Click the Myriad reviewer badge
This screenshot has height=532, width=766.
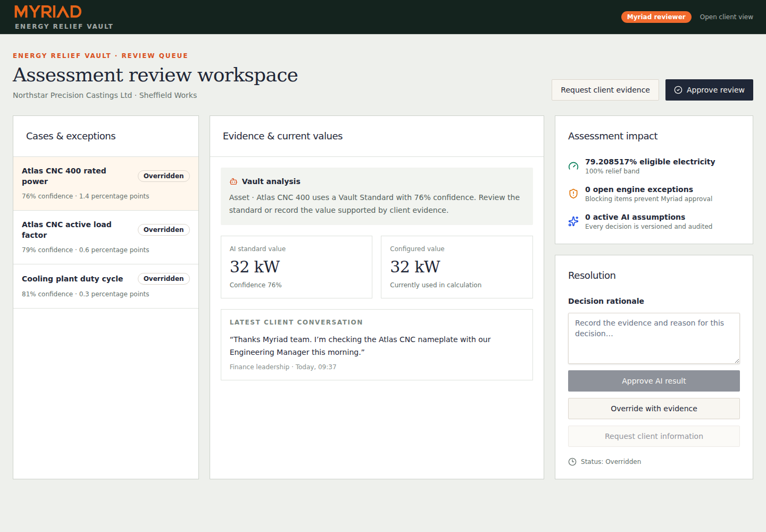coord(656,17)
